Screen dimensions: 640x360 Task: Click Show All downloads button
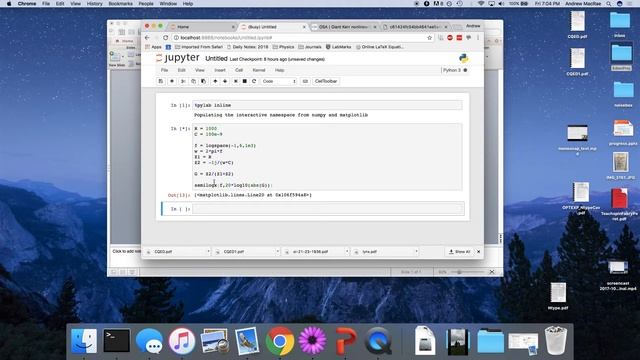[460, 251]
